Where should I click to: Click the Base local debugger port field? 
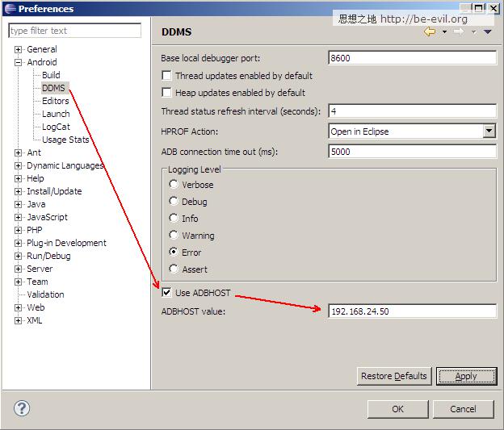tap(412, 58)
